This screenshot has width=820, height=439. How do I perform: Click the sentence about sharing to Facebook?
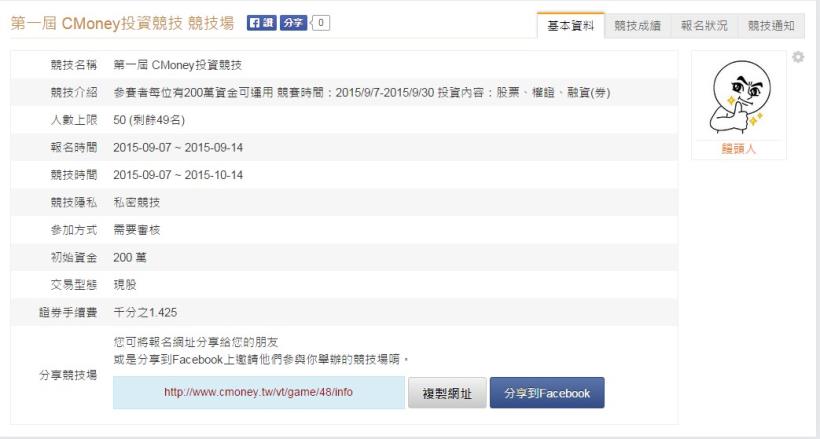pos(261,359)
